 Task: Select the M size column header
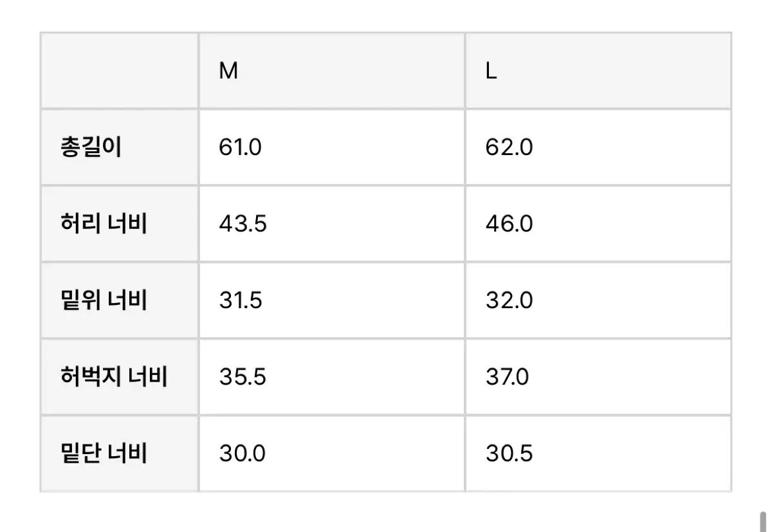331,71
